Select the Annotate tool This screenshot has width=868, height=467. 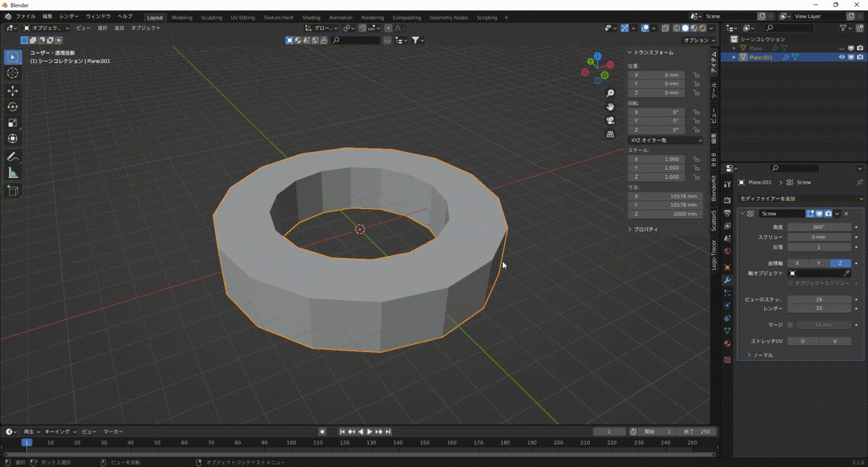pos(12,157)
